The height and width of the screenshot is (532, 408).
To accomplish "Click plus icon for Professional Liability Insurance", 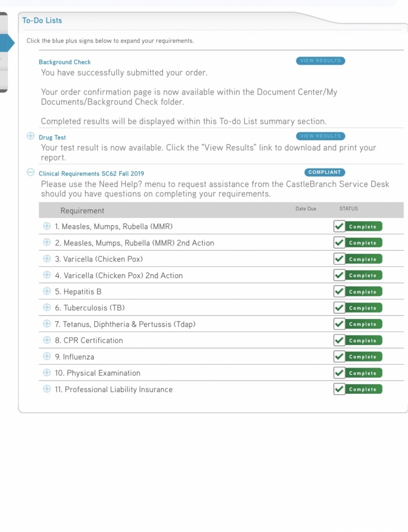I will (47, 389).
